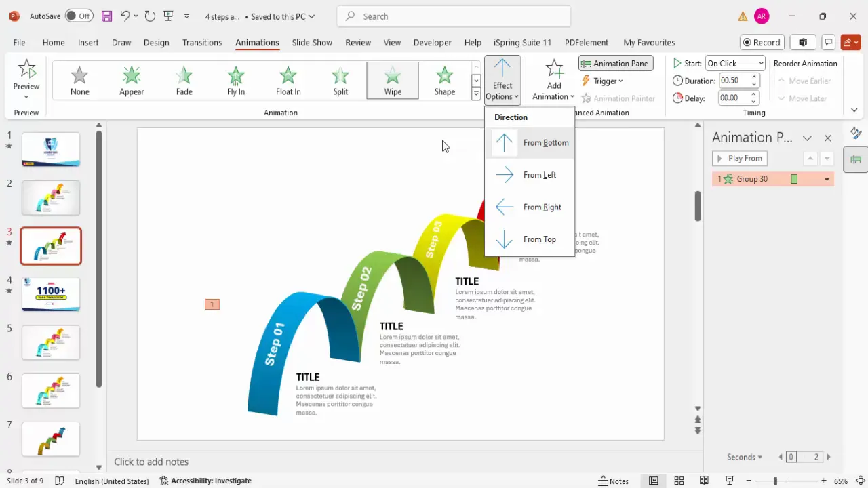Viewport: 868px width, 488px height.
Task: Switch to the Slide Show tab
Action: point(312,42)
